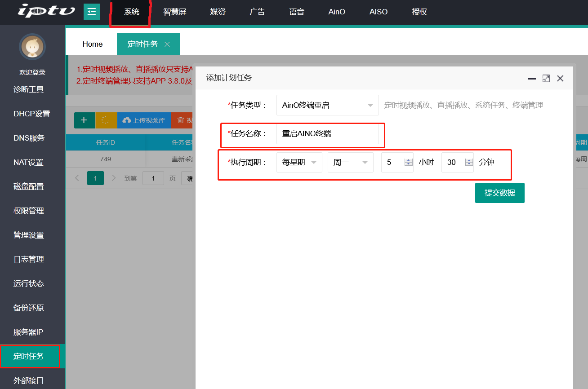Expand the 每星期 period dropdown
This screenshot has height=389, width=588.
point(299,163)
